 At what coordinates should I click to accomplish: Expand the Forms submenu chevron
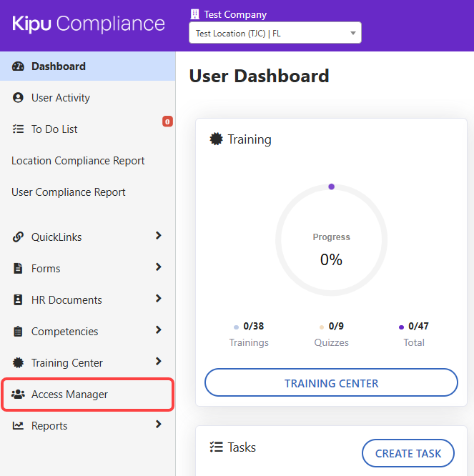click(x=159, y=267)
